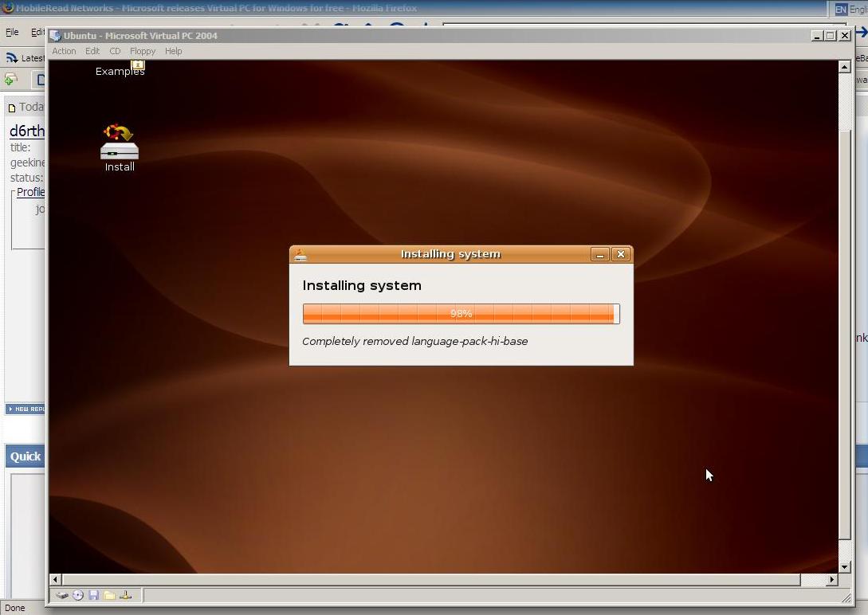
Task: Click the vertical scrollbar thumb
Action: click(x=844, y=334)
